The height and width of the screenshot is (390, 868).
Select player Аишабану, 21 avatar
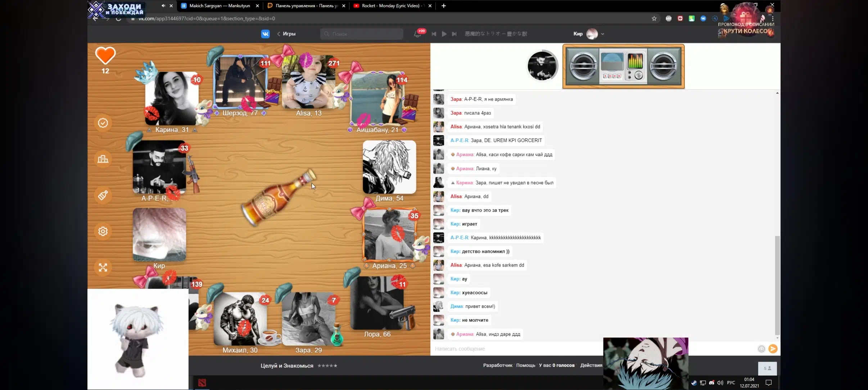[x=377, y=99]
